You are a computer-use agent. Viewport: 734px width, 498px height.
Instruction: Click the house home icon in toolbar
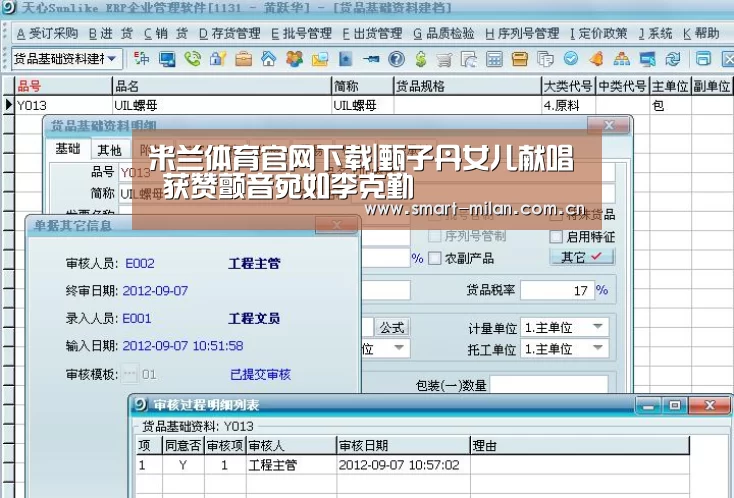[269, 59]
